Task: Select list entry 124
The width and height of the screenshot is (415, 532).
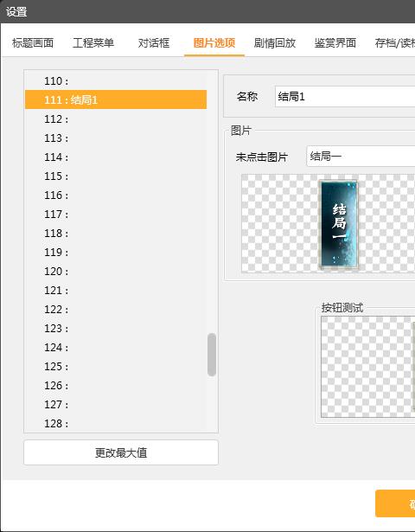Action: tap(116, 347)
